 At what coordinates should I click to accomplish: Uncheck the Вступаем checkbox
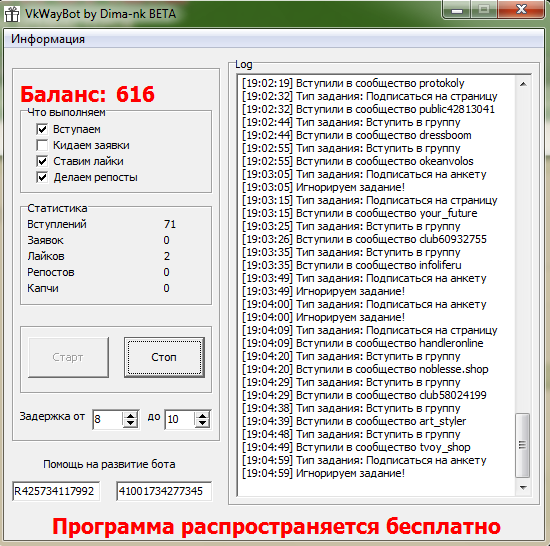[42, 129]
